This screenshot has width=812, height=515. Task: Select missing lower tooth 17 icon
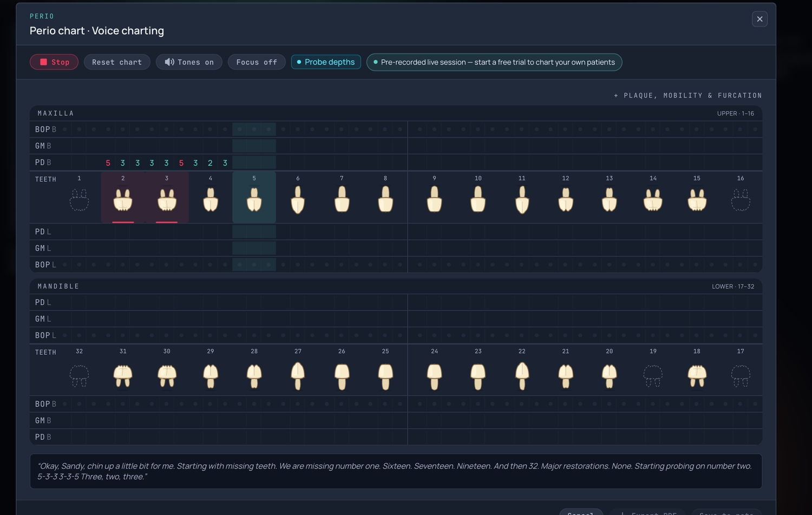click(741, 376)
